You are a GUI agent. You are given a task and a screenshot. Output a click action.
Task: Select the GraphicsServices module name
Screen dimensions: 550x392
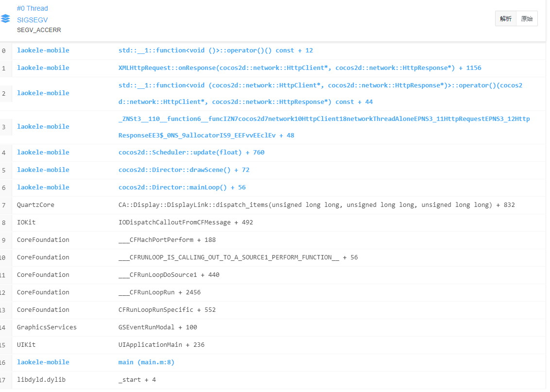tap(47, 327)
